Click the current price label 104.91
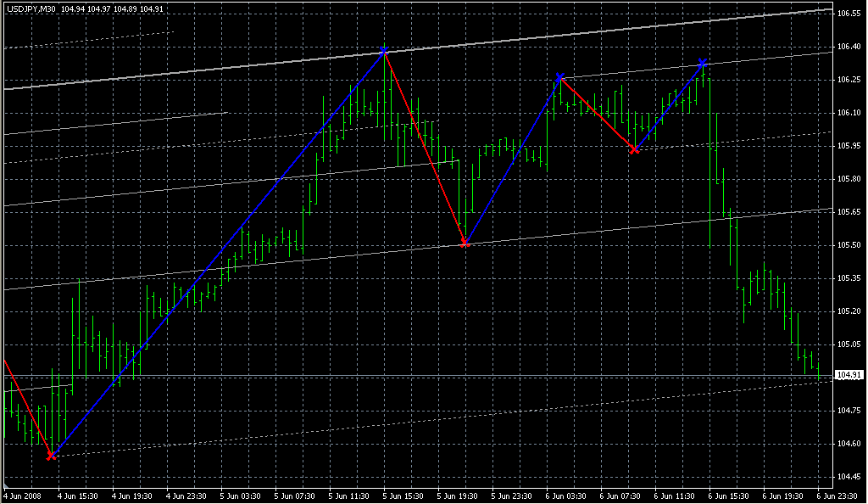Viewport: 868px width, 504px height. coord(849,375)
